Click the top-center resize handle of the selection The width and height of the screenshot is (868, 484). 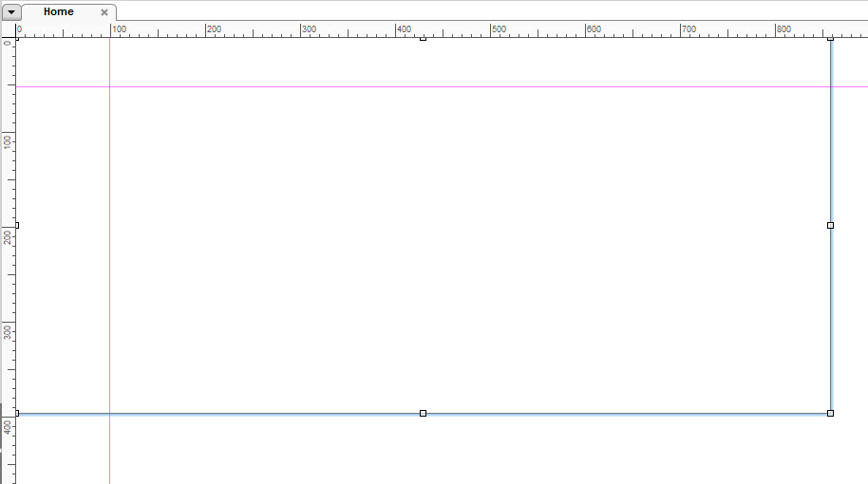click(423, 39)
